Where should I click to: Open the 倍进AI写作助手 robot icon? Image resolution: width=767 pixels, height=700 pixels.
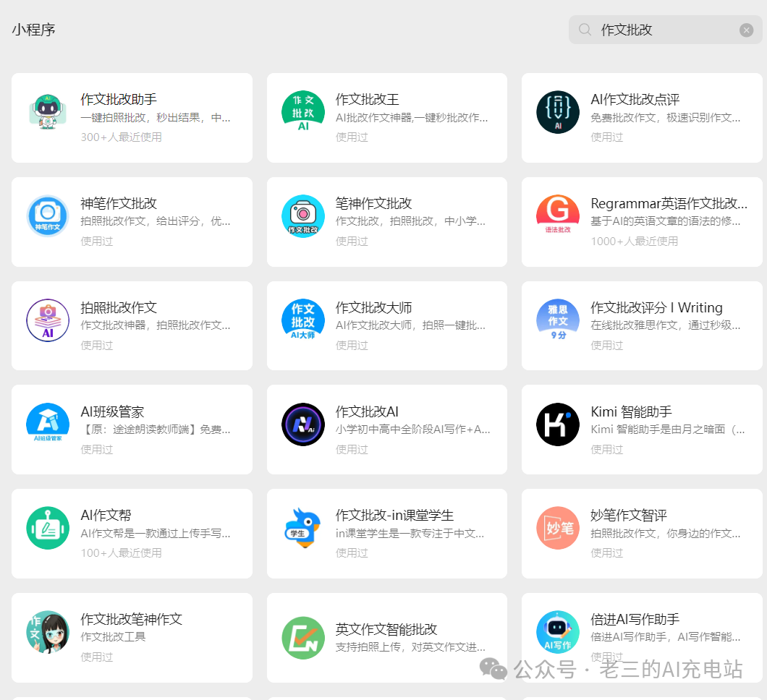tap(558, 632)
